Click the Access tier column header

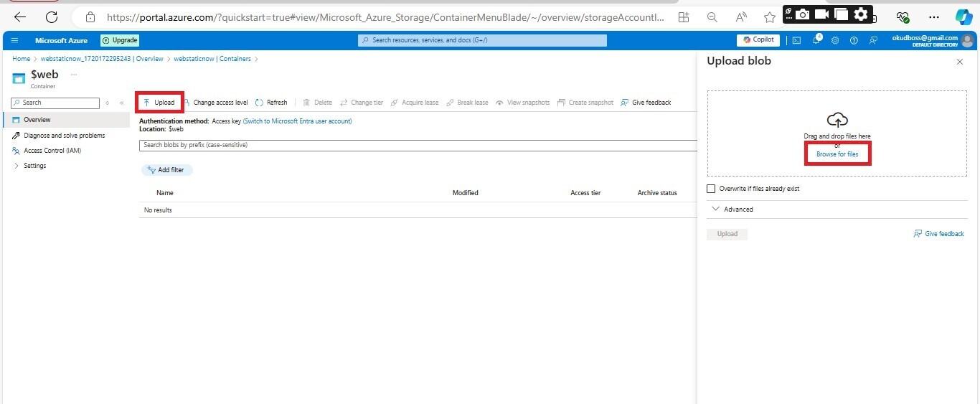point(585,193)
